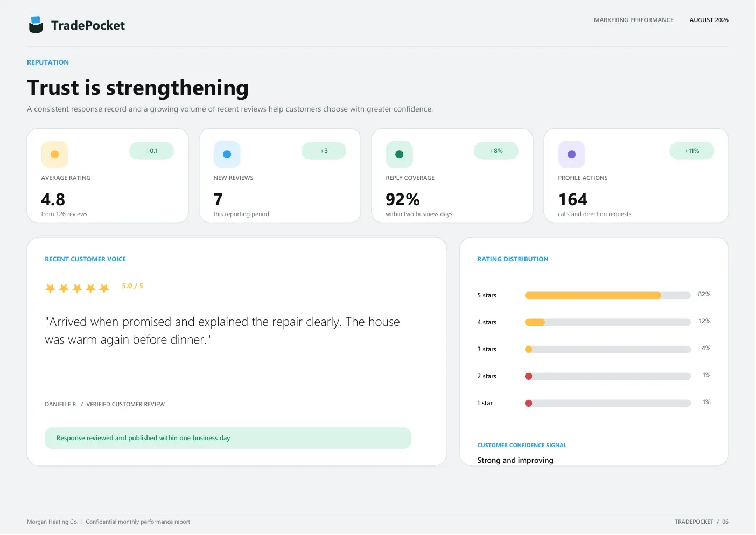
Task: Click the 5.0 / 5 score text
Action: click(132, 286)
